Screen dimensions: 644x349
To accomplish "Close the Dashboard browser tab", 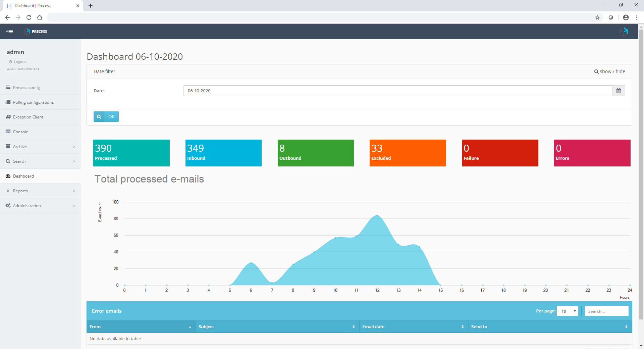I will [78, 6].
